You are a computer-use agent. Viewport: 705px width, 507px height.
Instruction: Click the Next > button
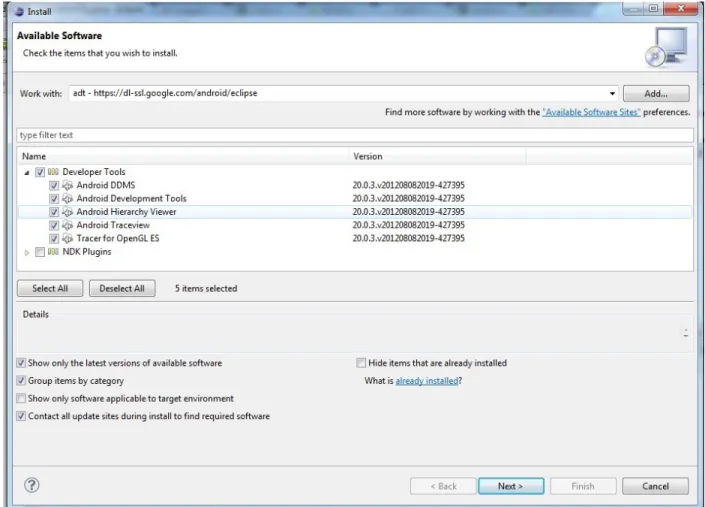pyautogui.click(x=511, y=486)
